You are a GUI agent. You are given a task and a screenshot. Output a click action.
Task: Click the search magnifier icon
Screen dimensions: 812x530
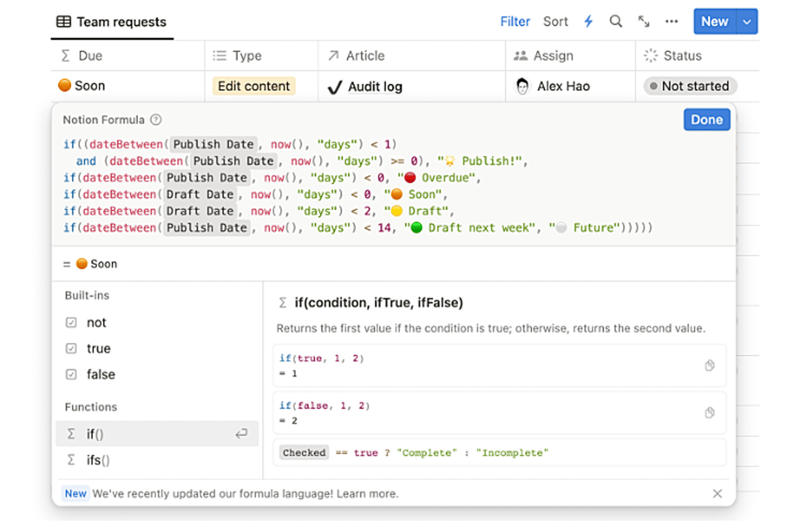(616, 21)
